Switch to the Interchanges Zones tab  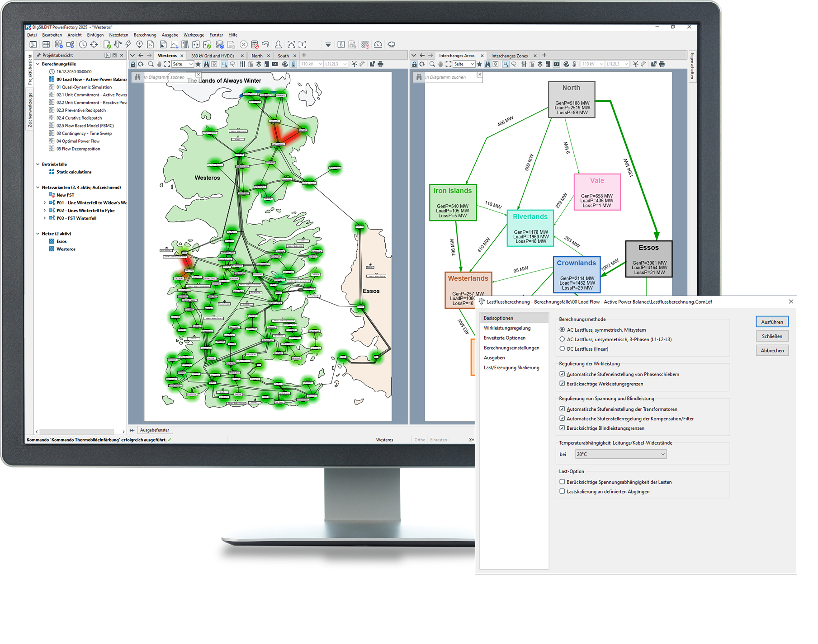click(509, 56)
